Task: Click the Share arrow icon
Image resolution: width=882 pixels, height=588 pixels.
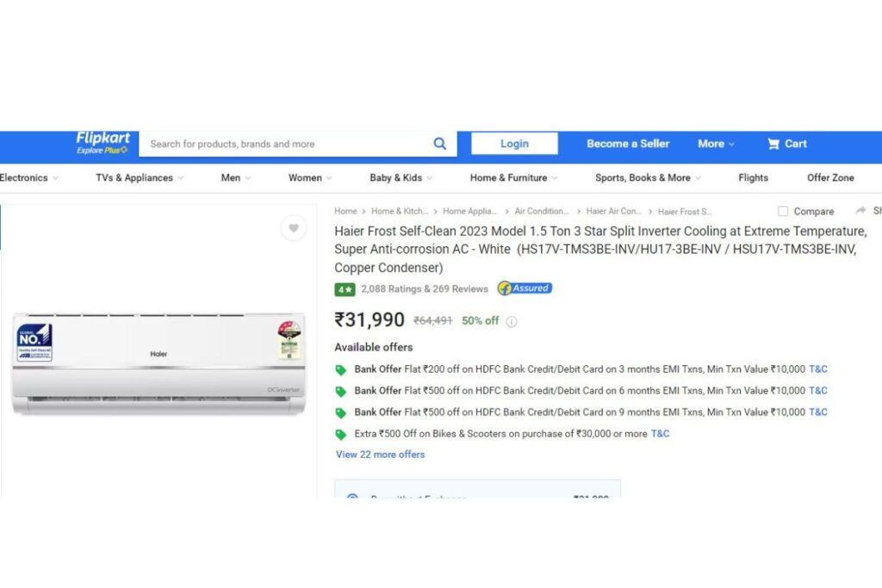Action: (860, 210)
